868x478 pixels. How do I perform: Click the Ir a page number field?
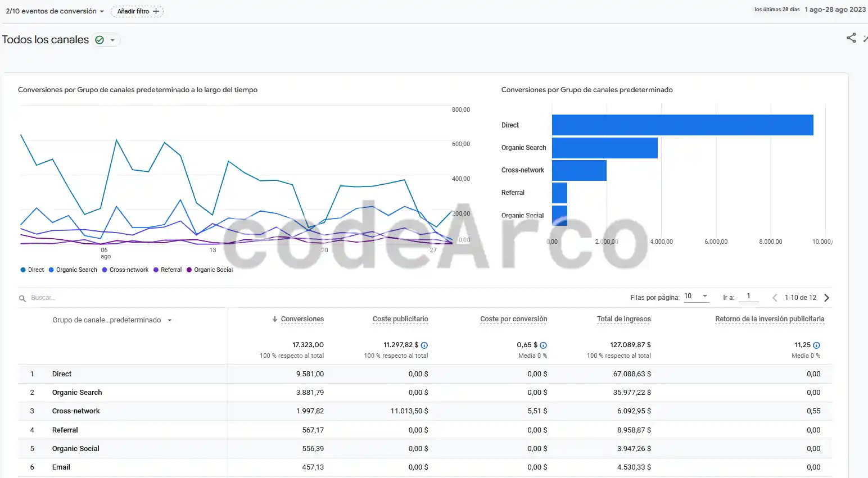[748, 296]
